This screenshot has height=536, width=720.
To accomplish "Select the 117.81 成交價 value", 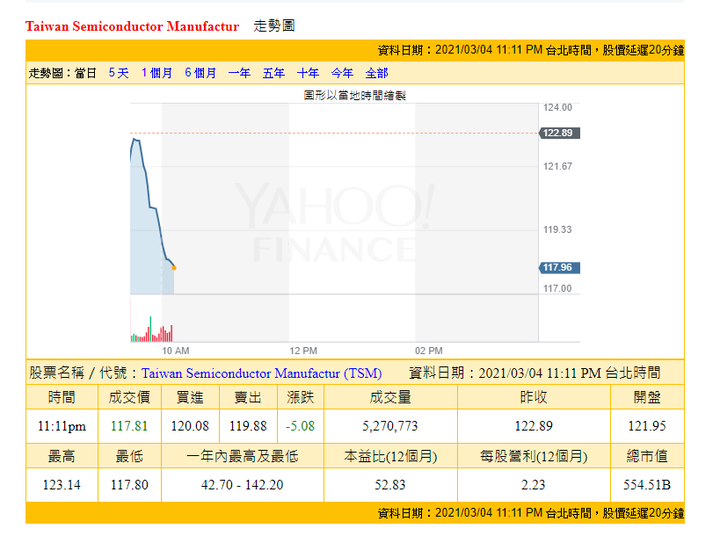I will pos(129,426).
